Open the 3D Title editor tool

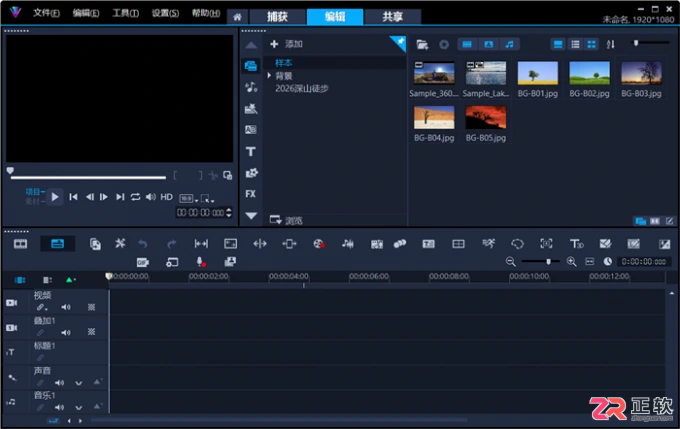click(576, 244)
